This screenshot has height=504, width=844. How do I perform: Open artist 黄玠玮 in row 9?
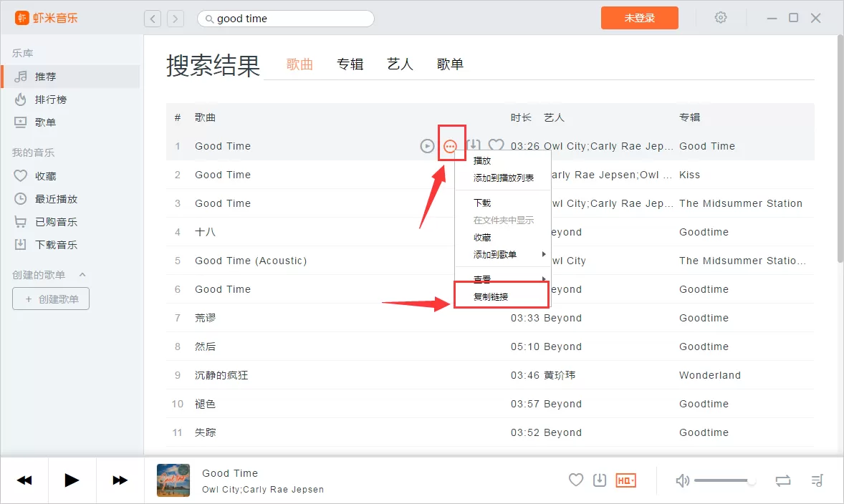point(560,375)
